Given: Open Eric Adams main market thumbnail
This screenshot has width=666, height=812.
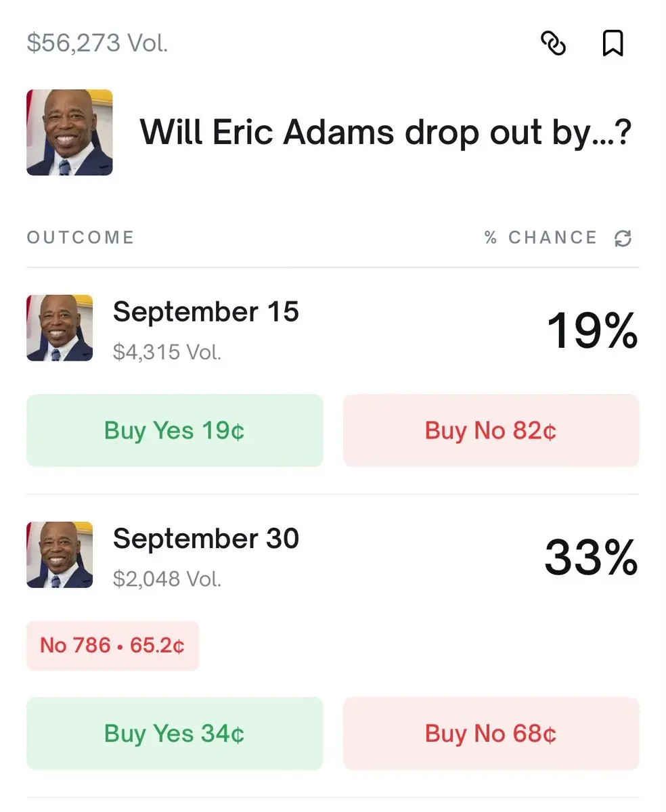Looking at the screenshot, I should point(70,133).
